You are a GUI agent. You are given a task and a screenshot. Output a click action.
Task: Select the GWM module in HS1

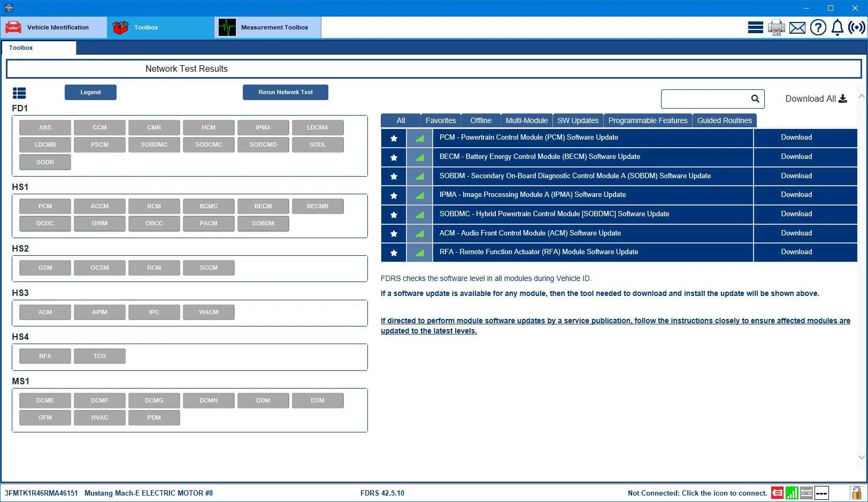tap(99, 223)
